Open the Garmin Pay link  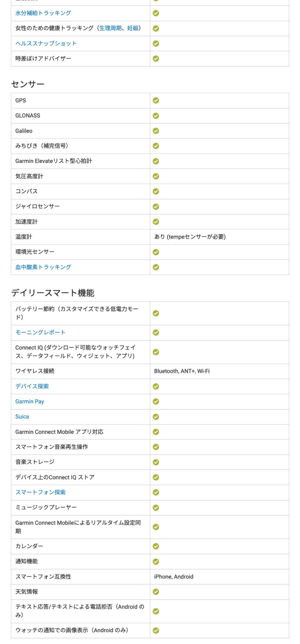click(29, 401)
